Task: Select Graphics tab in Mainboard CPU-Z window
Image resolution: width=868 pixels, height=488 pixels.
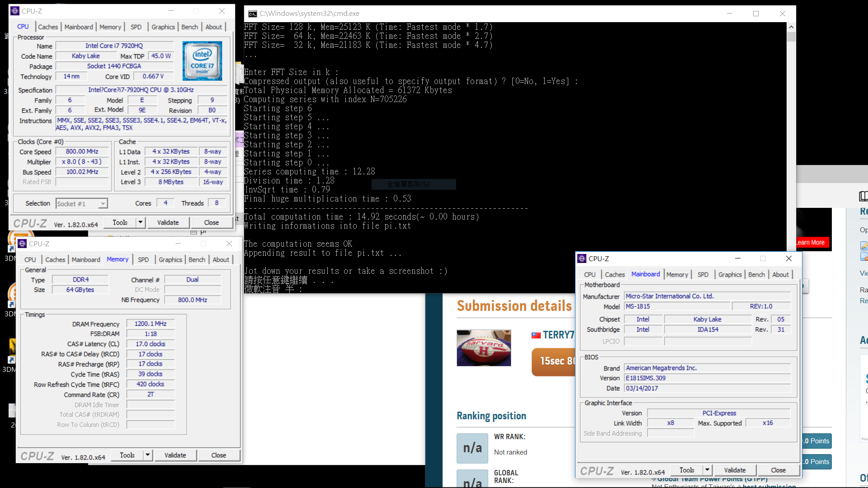Action: 730,275
